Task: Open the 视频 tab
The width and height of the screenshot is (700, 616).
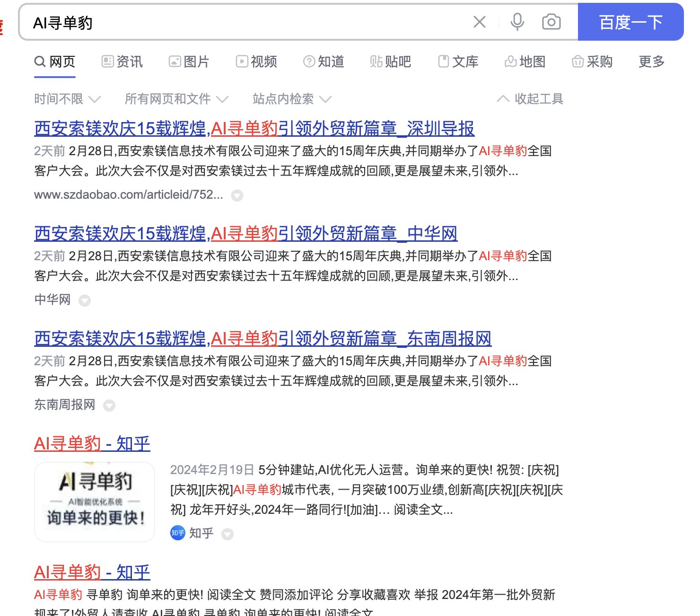Action: (256, 62)
